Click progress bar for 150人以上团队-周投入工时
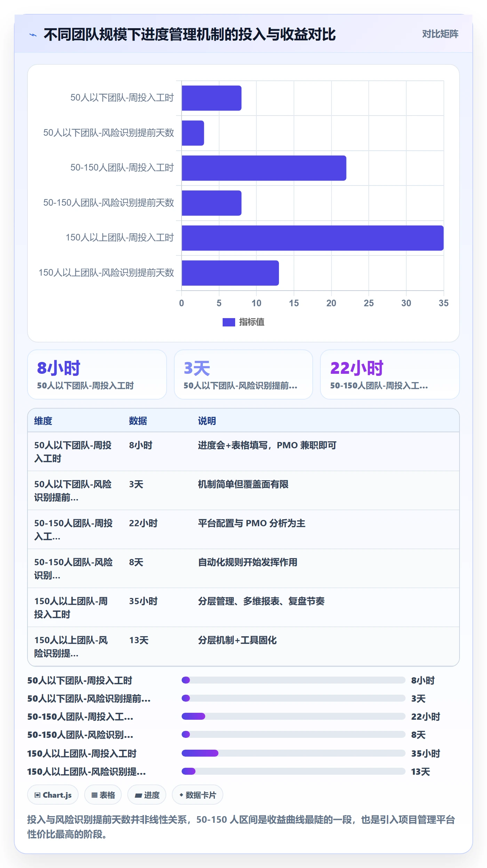This screenshot has width=487, height=868. 294,753
